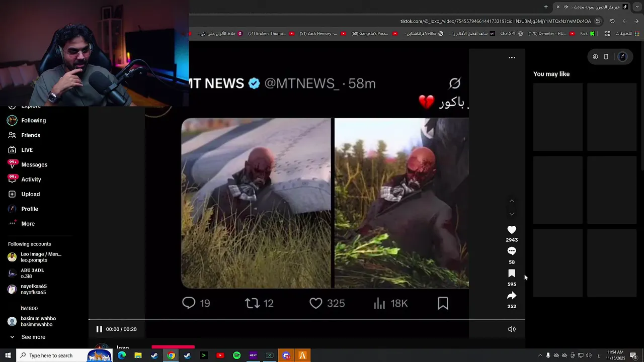Viewport: 644px width, 362px height.
Task: Open comments showing 58 replies
Action: click(x=512, y=251)
